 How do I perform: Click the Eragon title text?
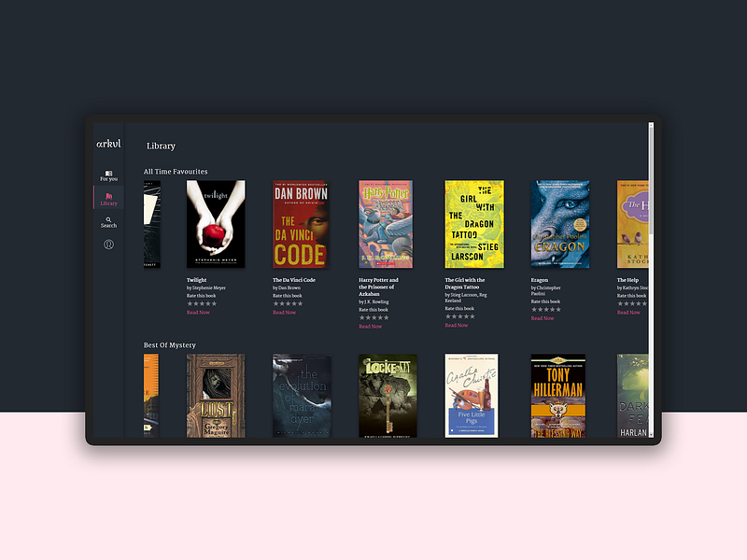tap(540, 280)
